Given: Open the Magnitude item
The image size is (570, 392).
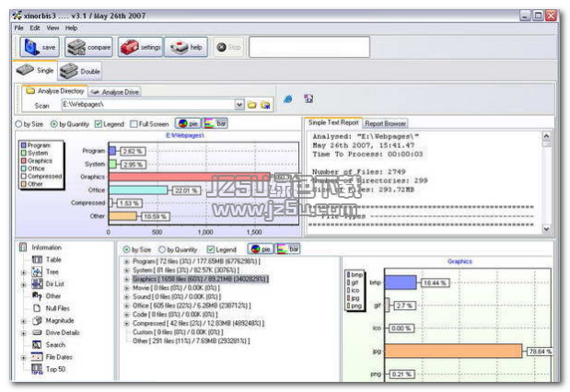Looking at the screenshot, I should coord(53,320).
